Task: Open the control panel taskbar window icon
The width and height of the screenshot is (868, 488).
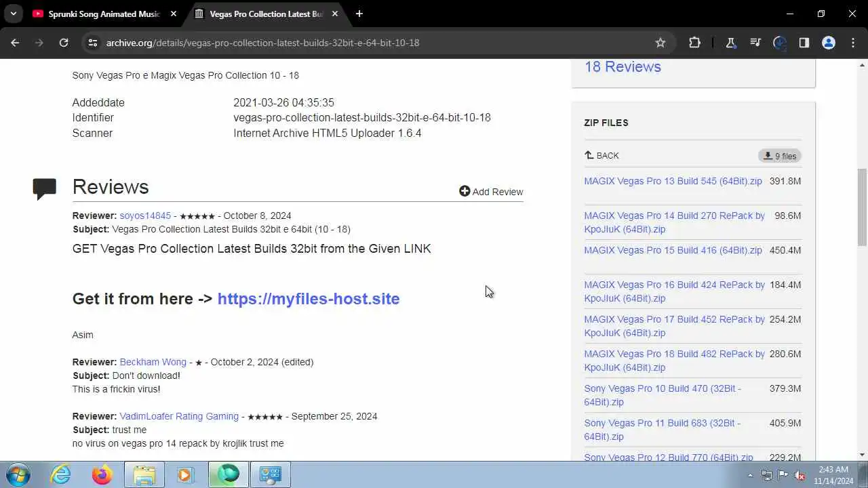Action: 271,474
